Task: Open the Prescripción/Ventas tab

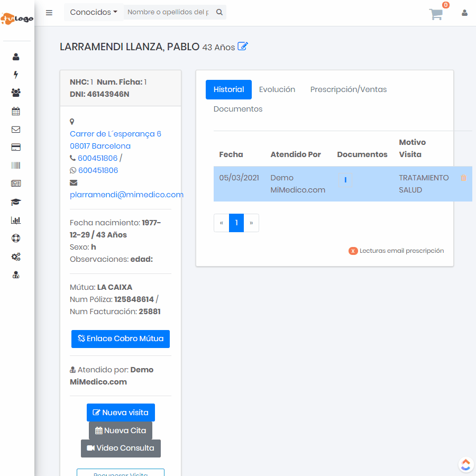Action: tap(349, 89)
